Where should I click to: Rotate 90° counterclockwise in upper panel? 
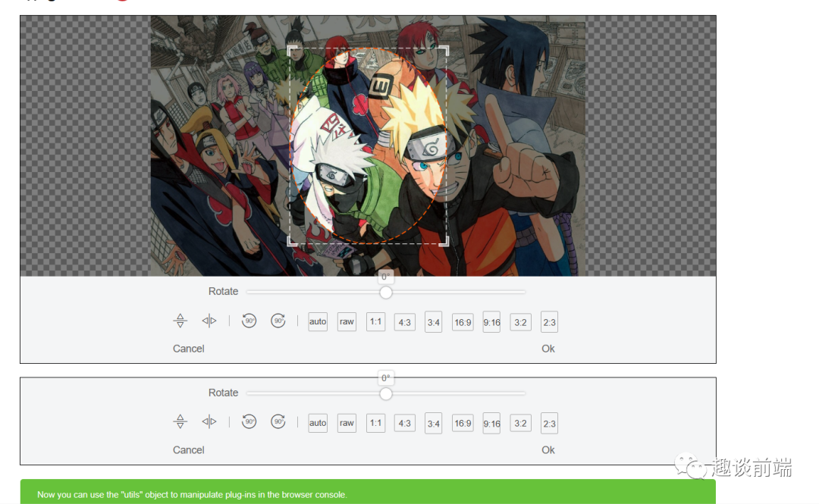pyautogui.click(x=249, y=321)
